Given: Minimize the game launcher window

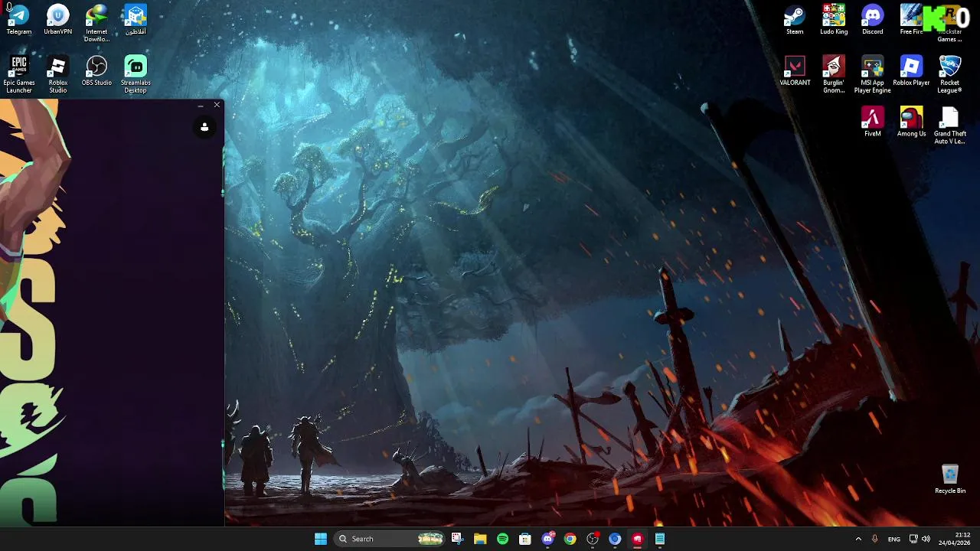Looking at the screenshot, I should point(201,105).
